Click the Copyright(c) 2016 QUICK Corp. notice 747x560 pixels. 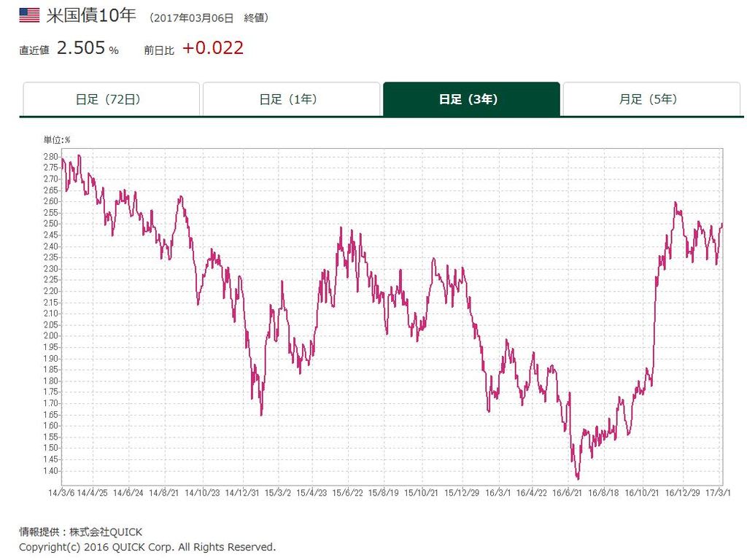point(147,547)
